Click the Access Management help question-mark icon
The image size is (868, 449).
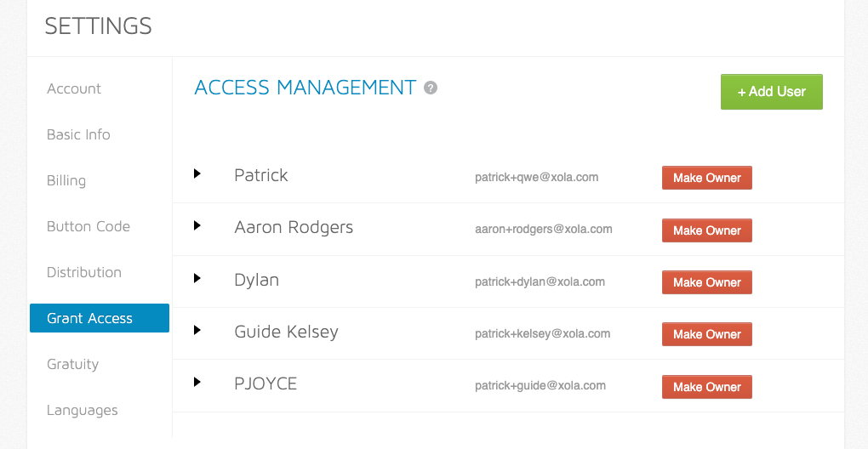coord(431,88)
